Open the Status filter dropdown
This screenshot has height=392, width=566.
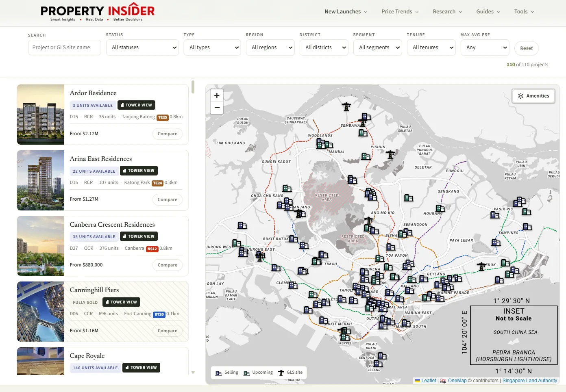[x=142, y=48]
